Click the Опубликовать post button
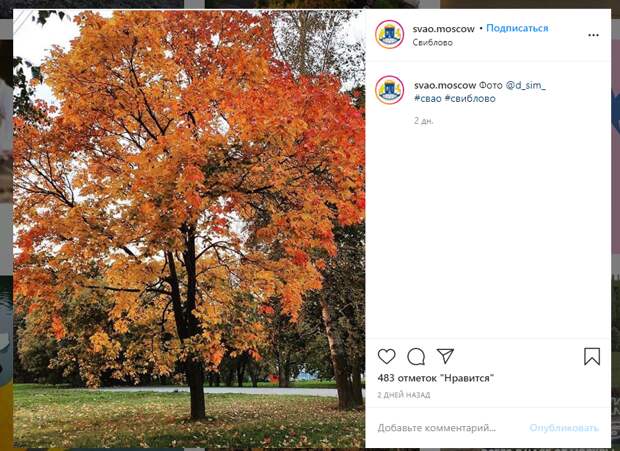The width and height of the screenshot is (620, 451). coord(564,428)
